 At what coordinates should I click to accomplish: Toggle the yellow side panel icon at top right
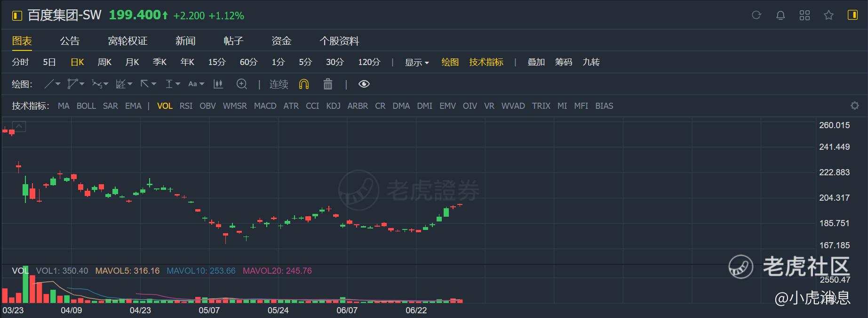click(x=852, y=15)
